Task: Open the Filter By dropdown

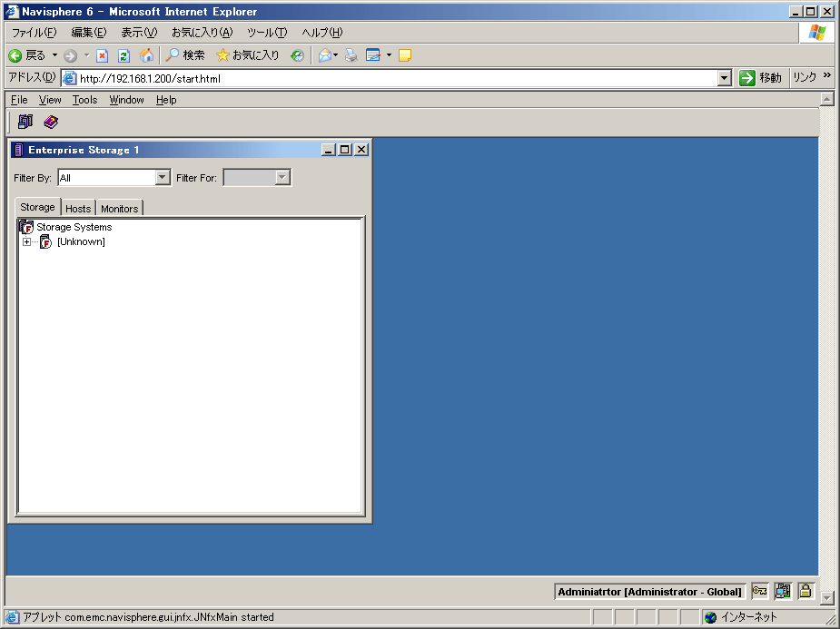Action: 163,178
